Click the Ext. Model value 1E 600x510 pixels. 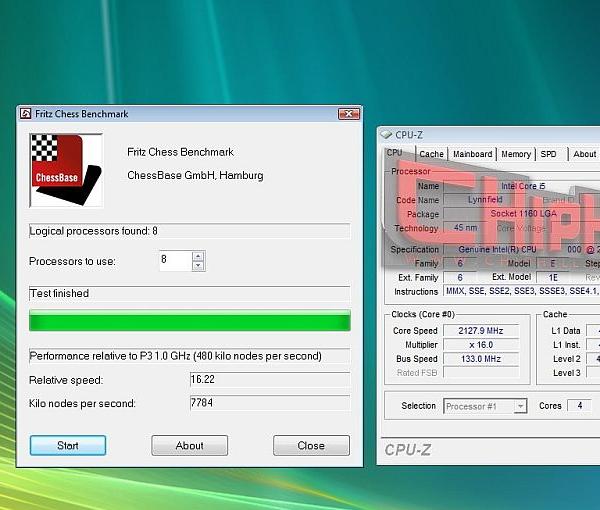pyautogui.click(x=553, y=277)
